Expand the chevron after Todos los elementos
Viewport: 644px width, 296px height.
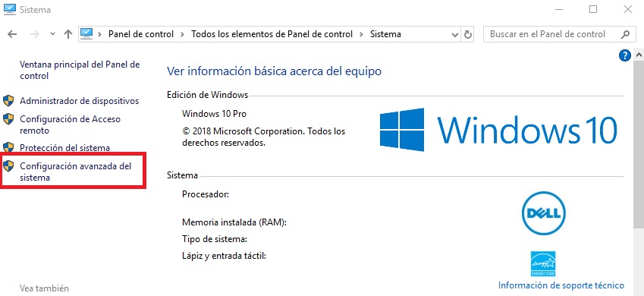tap(361, 34)
